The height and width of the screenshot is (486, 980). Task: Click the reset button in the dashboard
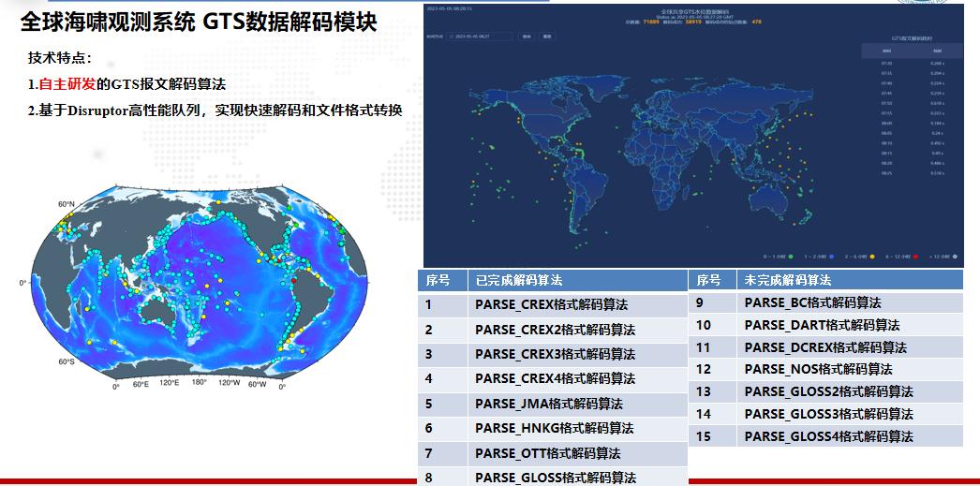pos(547,37)
